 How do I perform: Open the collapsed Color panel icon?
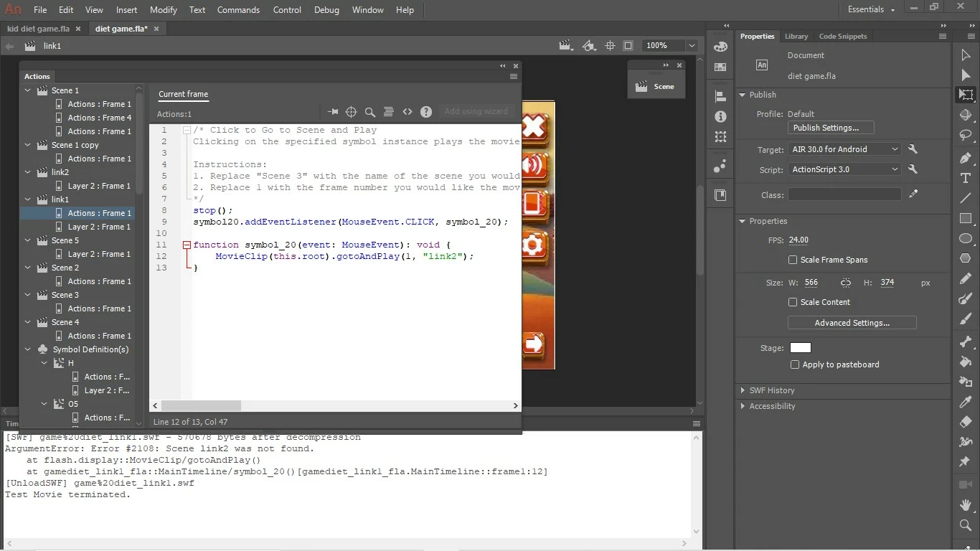(x=720, y=47)
